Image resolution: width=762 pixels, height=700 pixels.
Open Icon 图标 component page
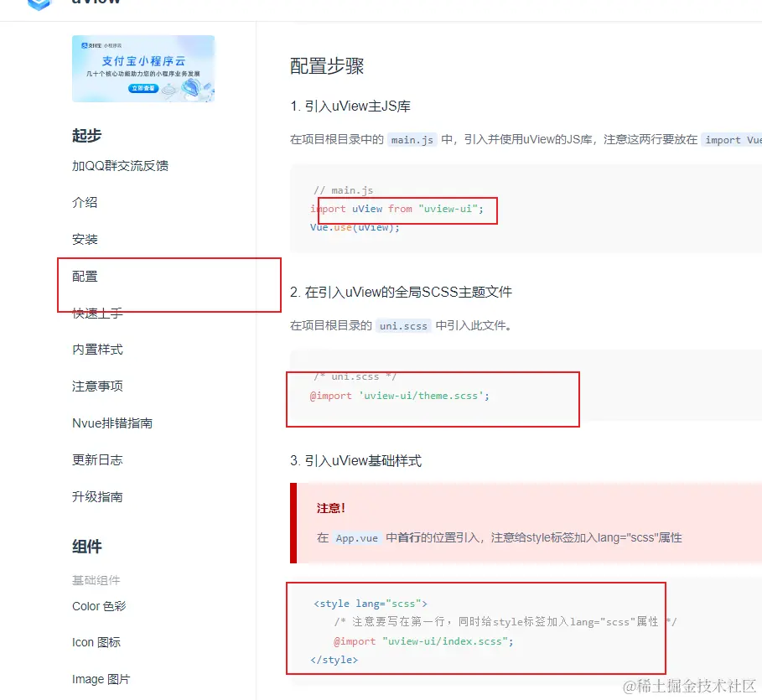click(x=96, y=642)
